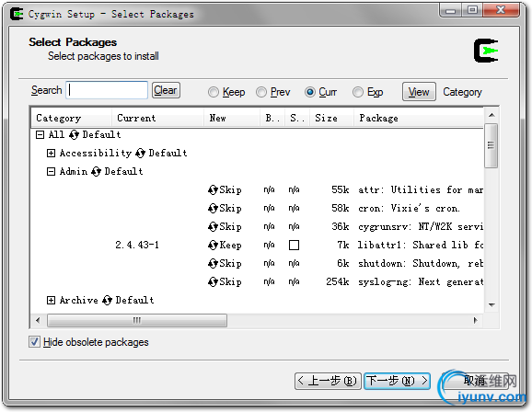Image resolution: width=532 pixels, height=412 pixels.
Task: Check the source box for libattr1
Action: (294, 245)
